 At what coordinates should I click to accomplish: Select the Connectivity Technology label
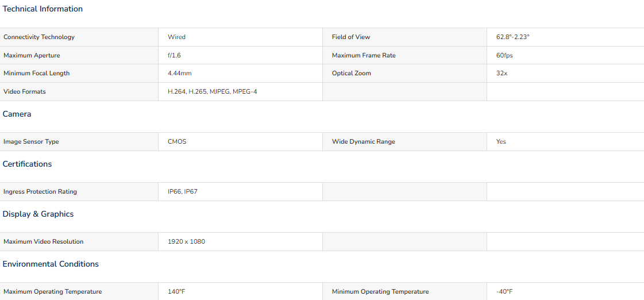pos(39,37)
